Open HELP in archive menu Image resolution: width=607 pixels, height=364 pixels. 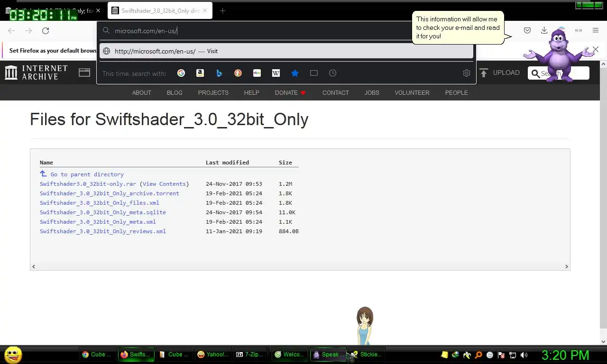252,93
